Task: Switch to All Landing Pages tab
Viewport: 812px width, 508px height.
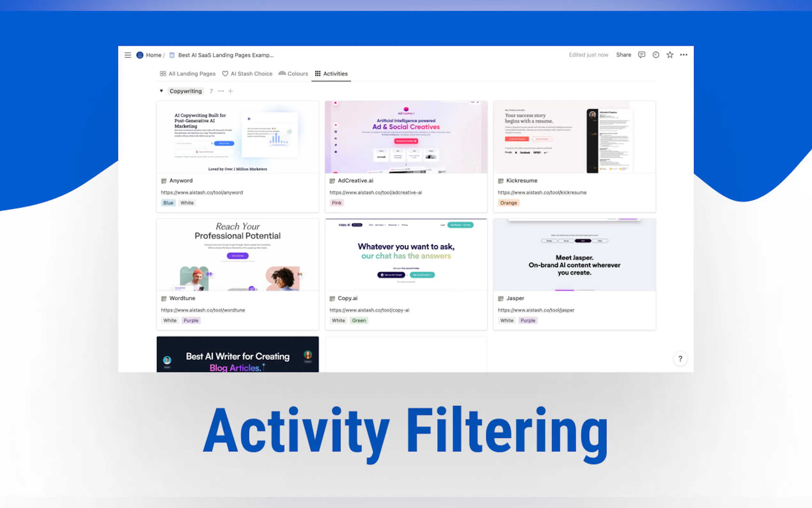Action: pyautogui.click(x=188, y=74)
